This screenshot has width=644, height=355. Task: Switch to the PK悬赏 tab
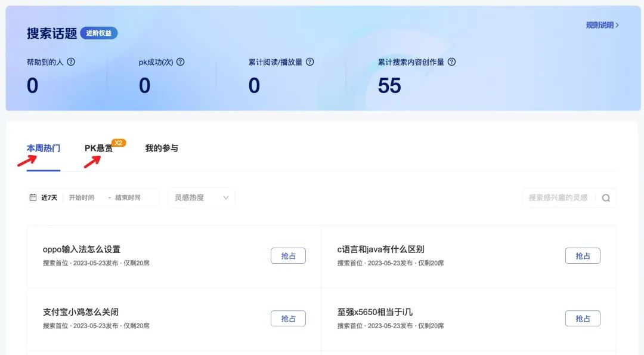point(98,149)
